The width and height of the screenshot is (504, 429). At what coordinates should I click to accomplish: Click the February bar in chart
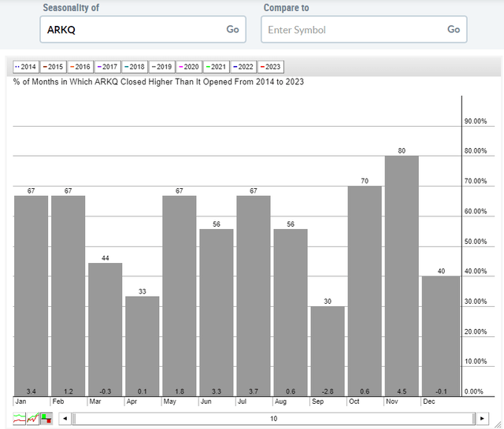click(x=69, y=296)
